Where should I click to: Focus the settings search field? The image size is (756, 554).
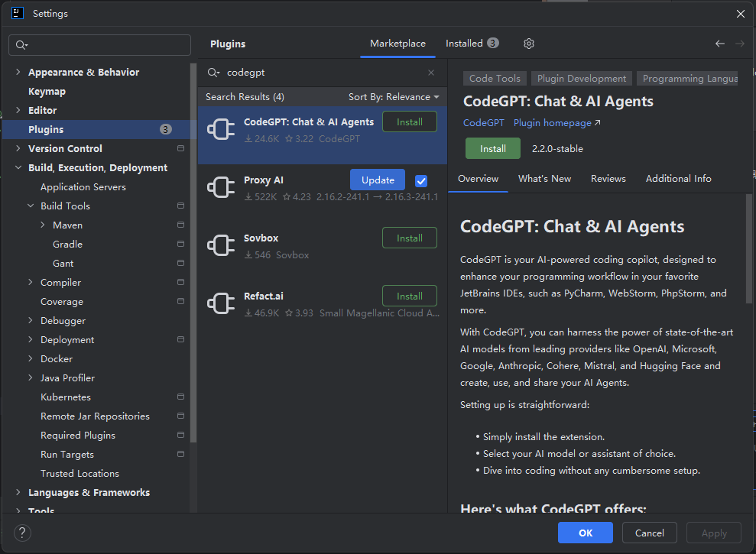100,45
